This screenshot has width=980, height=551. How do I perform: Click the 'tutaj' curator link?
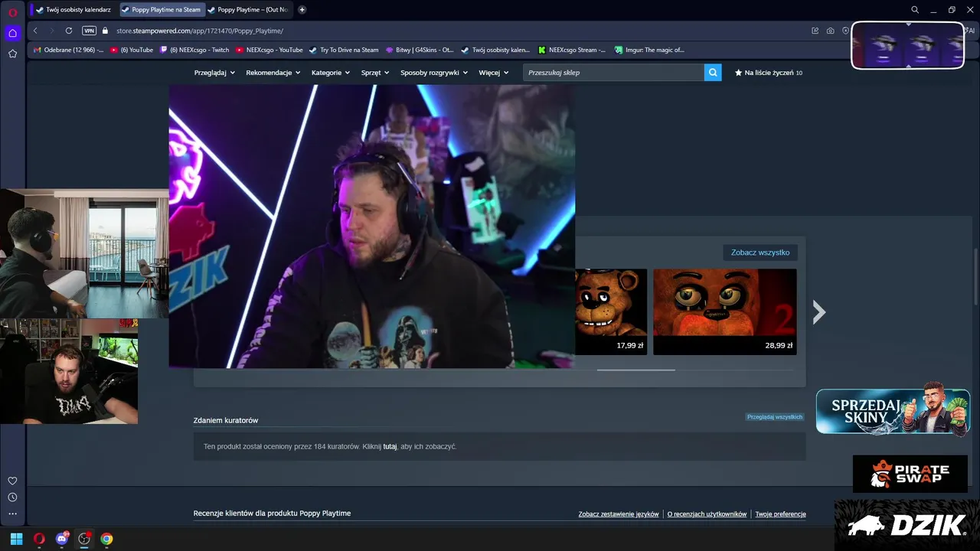(390, 446)
